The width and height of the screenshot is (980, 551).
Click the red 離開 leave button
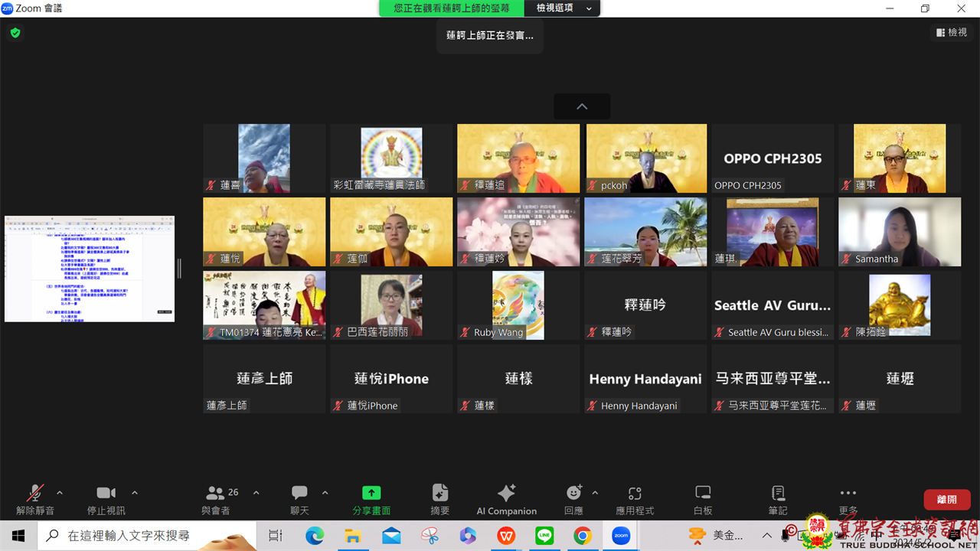(x=946, y=499)
